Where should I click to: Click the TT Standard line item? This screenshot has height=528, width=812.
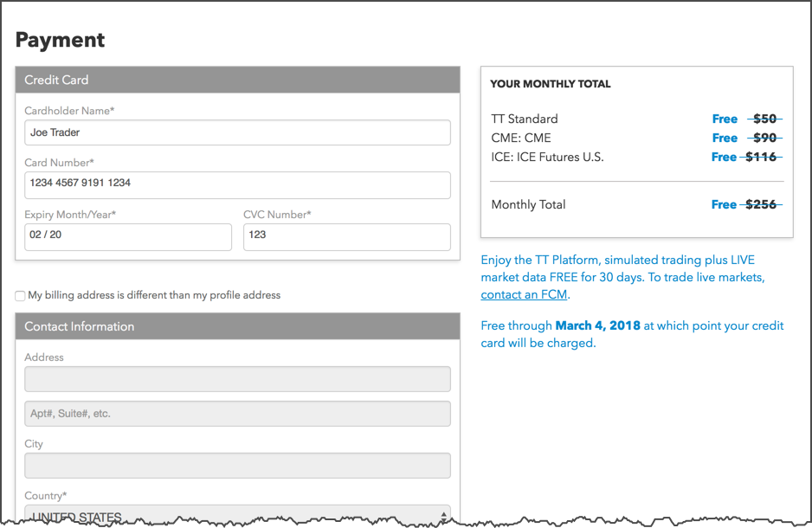pyautogui.click(x=636, y=119)
